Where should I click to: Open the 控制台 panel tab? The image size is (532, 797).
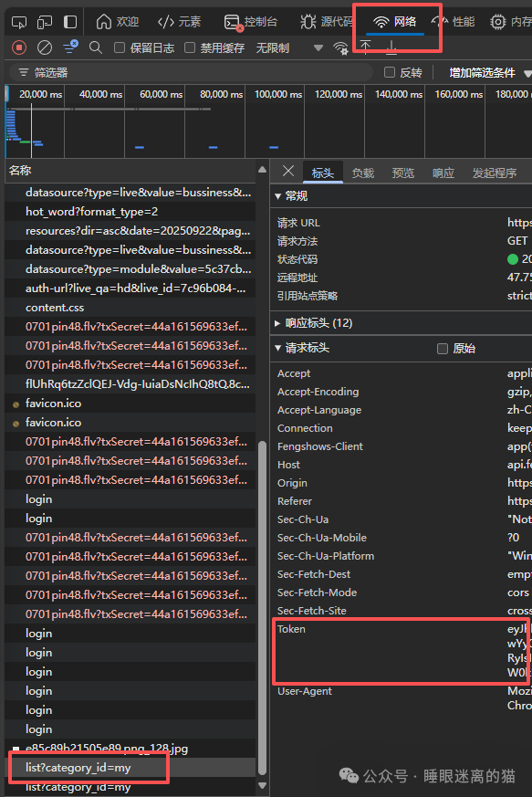(251, 22)
